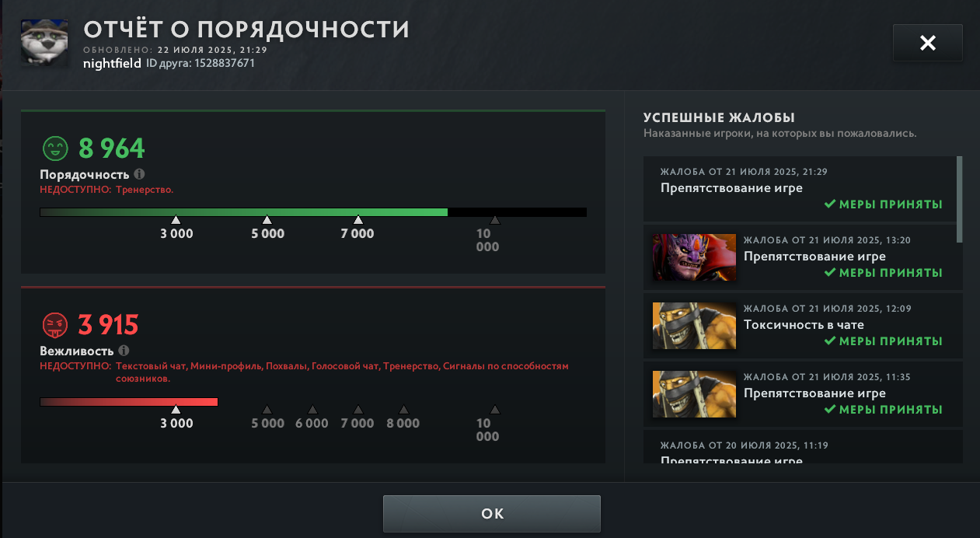Click the Shadow Shaman portrait for the 12:09 complaint
The width and height of the screenshot is (980, 538).
694,326
